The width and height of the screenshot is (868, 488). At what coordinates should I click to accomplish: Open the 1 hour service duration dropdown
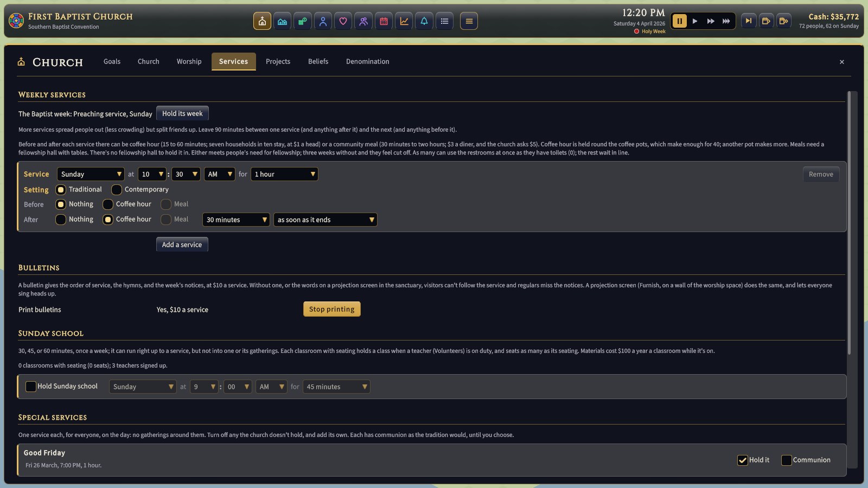[284, 174]
